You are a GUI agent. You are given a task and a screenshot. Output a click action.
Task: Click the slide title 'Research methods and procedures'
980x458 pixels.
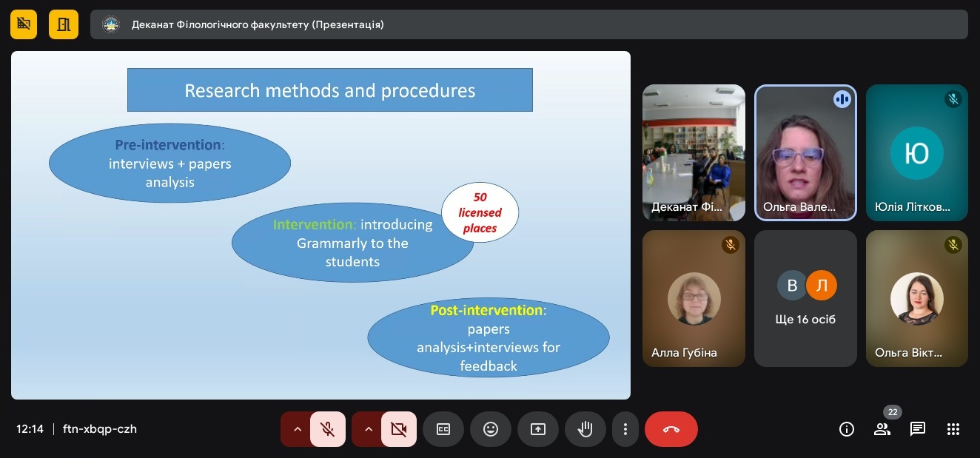[330, 90]
